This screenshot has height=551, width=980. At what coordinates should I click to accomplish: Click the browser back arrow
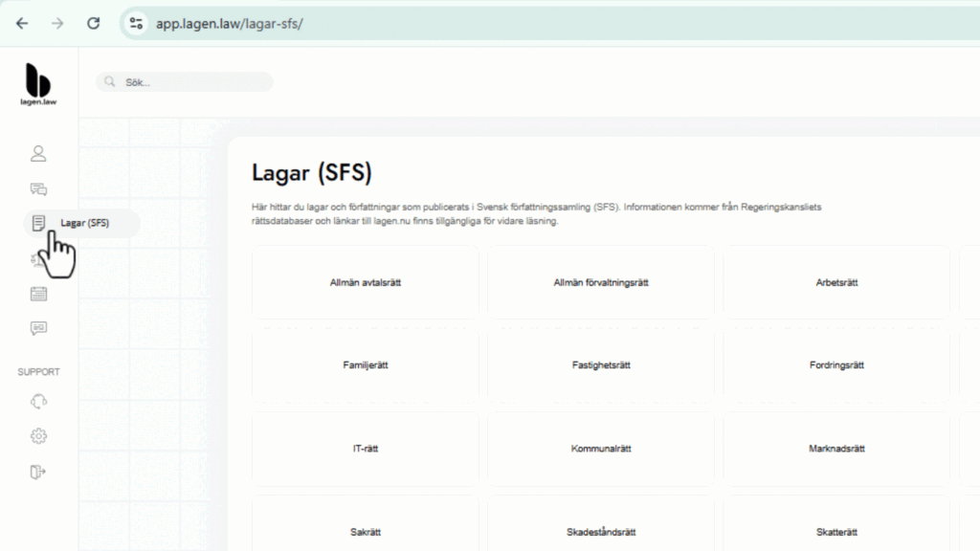23,24
